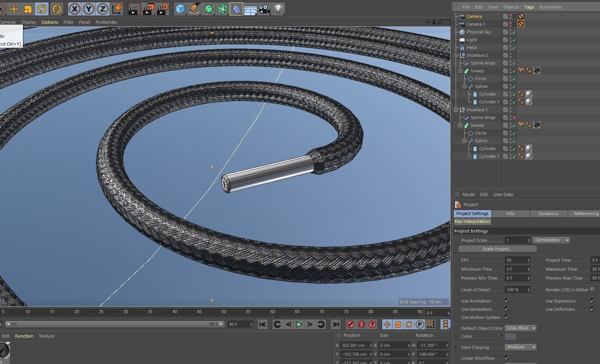Select the spline Pen tool
The height and width of the screenshot is (364, 600).
[194, 9]
